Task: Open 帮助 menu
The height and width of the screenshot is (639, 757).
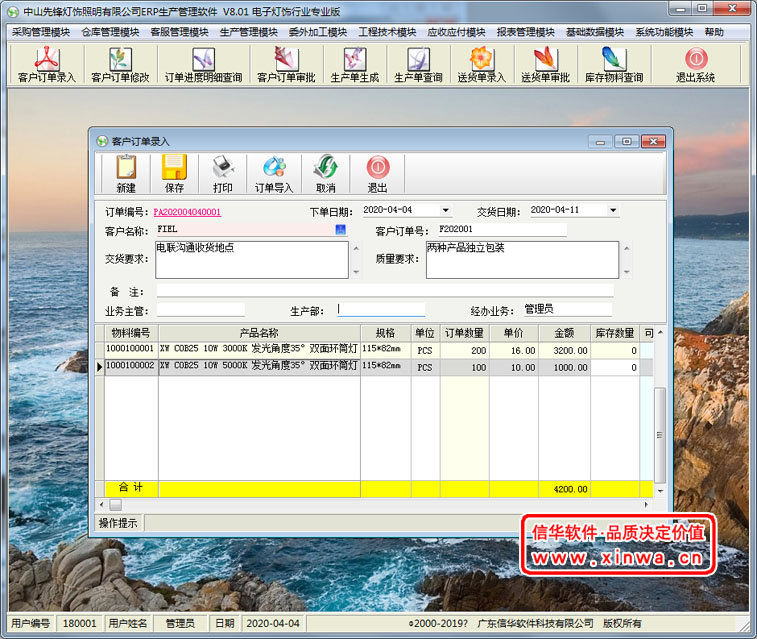Action: coord(714,32)
